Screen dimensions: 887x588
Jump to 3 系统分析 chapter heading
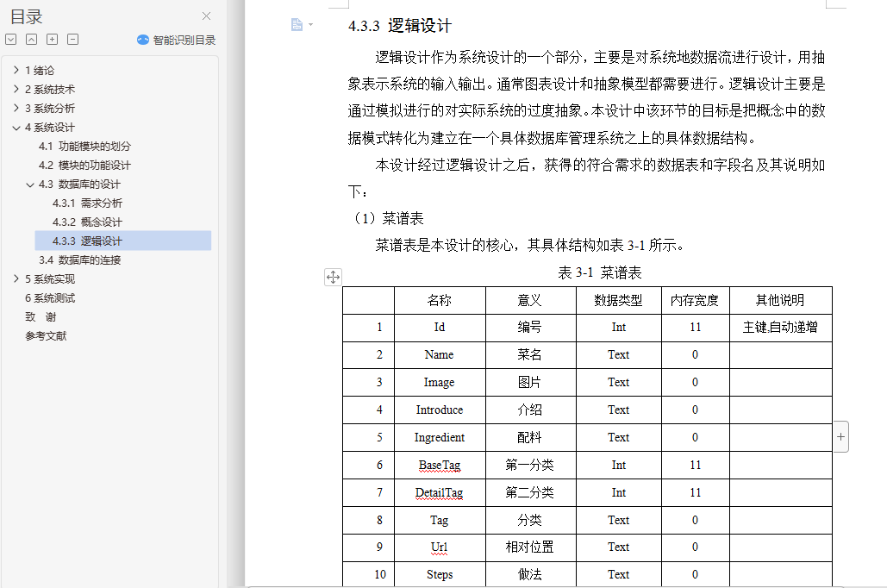tap(50, 108)
